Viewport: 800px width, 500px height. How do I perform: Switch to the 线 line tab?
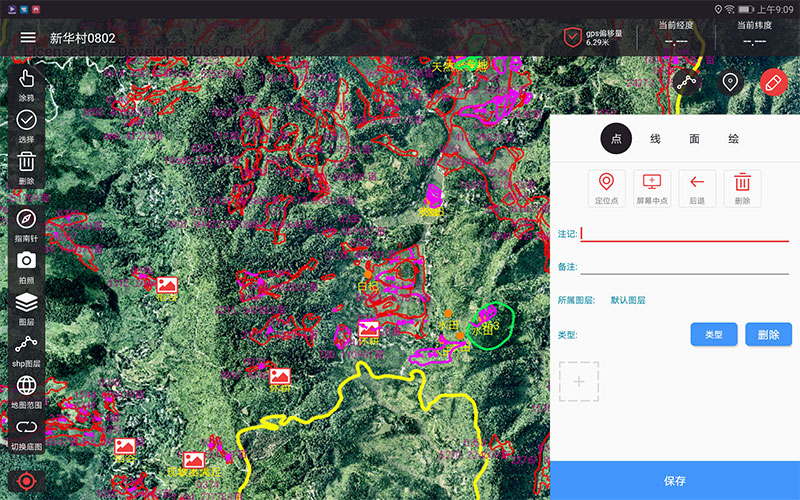click(x=655, y=138)
